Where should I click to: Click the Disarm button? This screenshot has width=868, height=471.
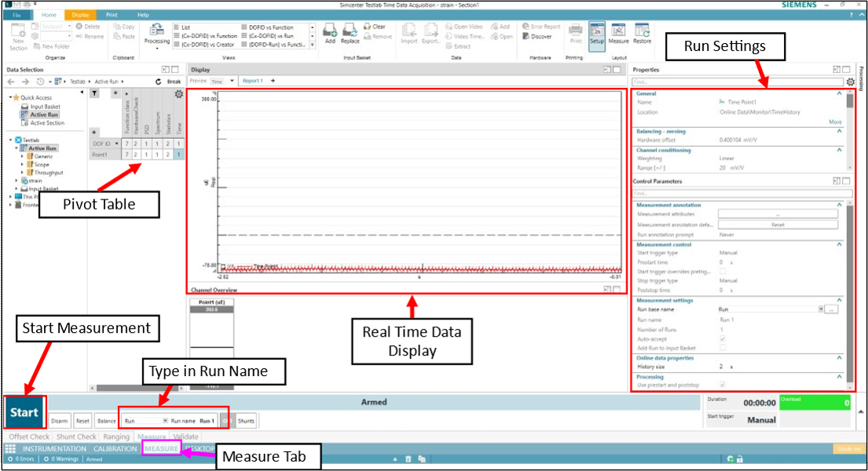pos(59,421)
